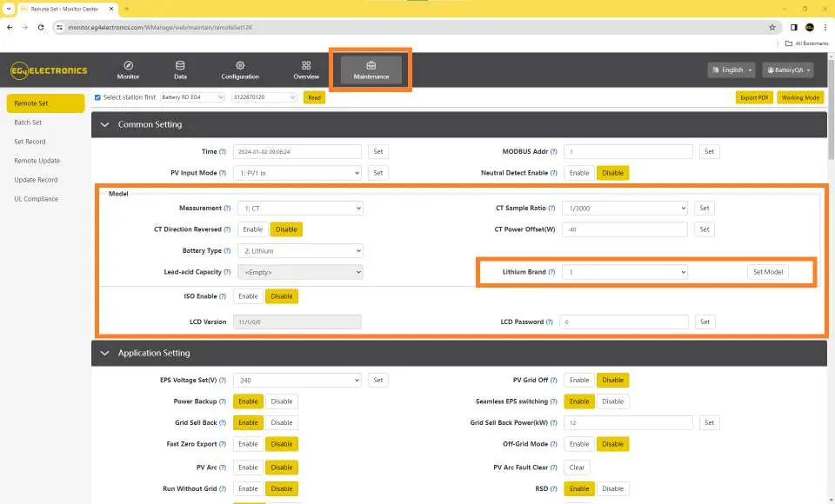Screen dimensions: 835x504
Task: Open help for Battery Type
Action: click(227, 250)
